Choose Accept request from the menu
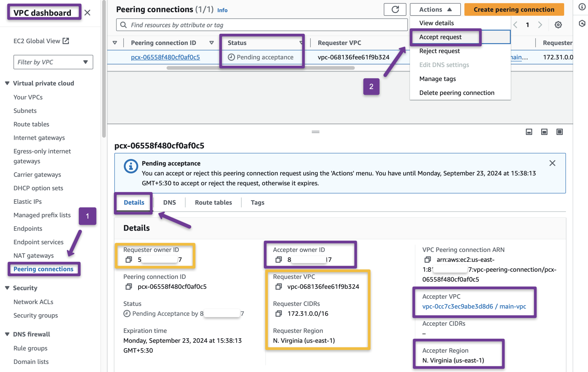 [x=440, y=37]
